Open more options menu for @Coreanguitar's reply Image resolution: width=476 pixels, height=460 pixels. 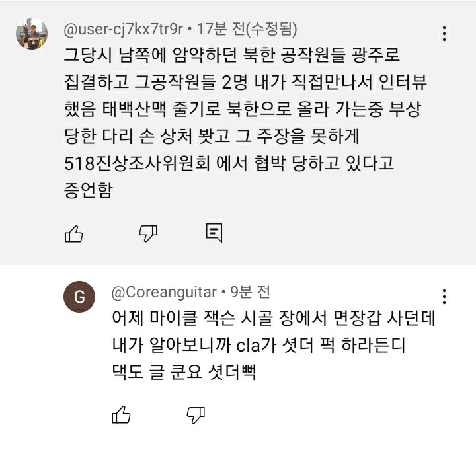(x=445, y=296)
